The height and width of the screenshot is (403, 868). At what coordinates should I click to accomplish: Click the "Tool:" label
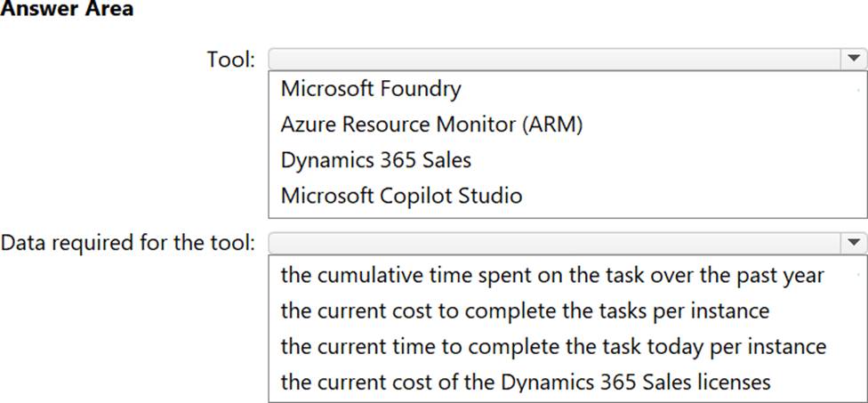231,60
